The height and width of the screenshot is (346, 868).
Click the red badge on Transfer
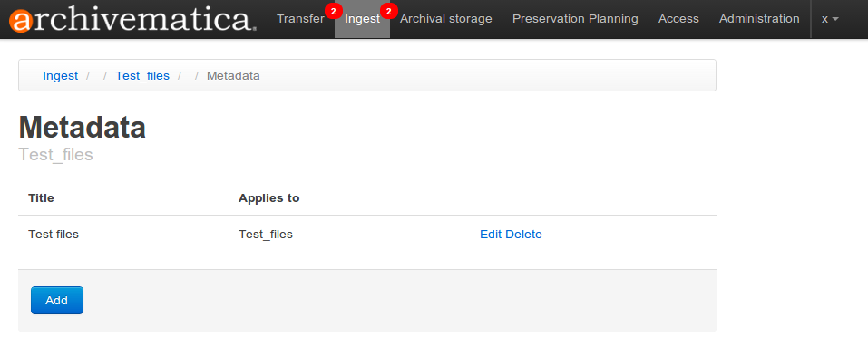coord(333,11)
